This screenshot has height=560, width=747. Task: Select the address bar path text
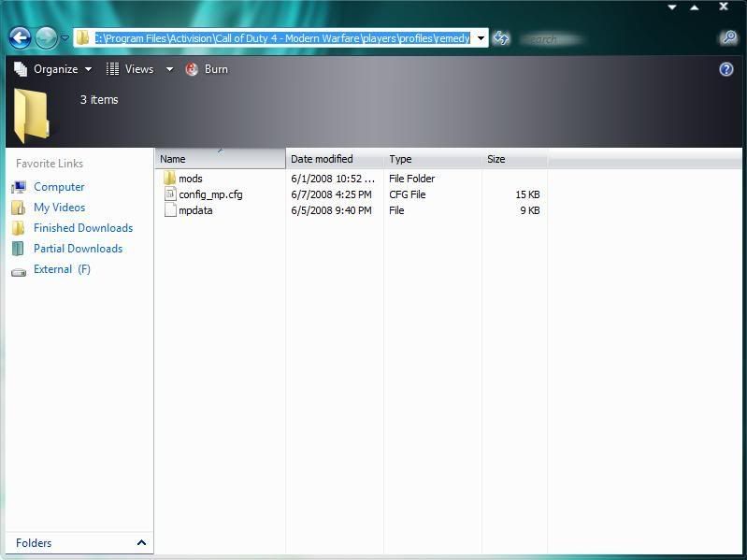click(282, 38)
